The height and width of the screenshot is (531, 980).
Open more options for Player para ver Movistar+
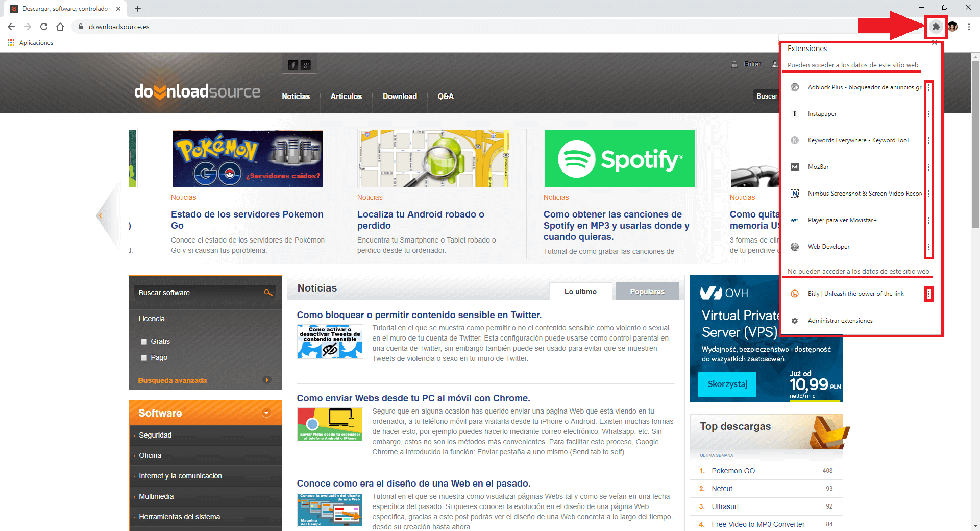click(928, 220)
